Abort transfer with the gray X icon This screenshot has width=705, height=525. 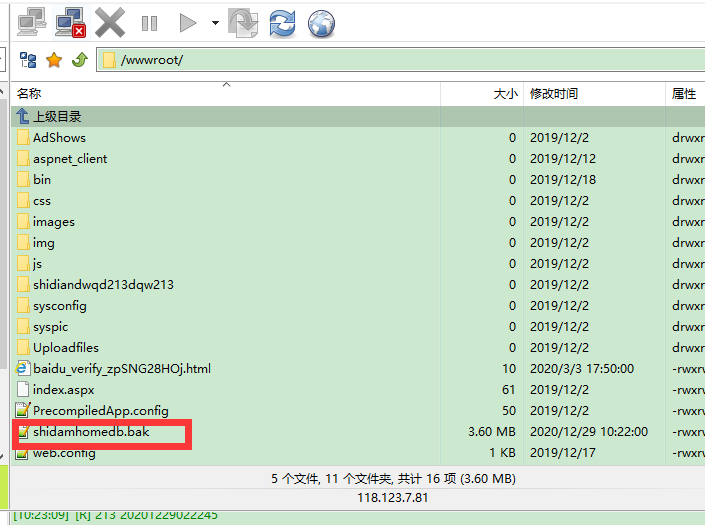pyautogui.click(x=110, y=21)
